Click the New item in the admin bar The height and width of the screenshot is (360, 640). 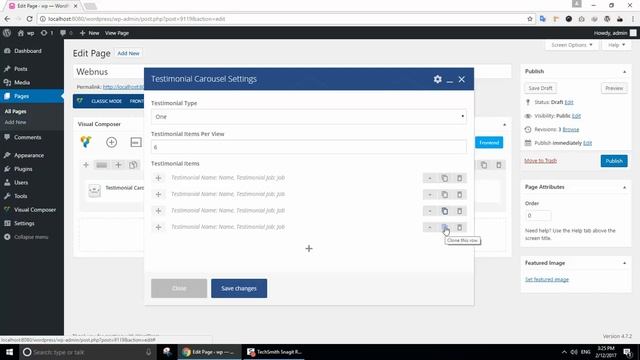(89, 33)
